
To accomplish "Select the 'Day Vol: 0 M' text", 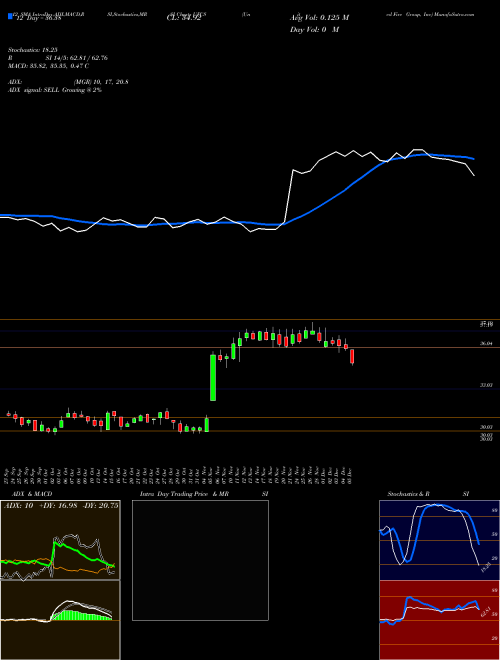I will (314, 30).
